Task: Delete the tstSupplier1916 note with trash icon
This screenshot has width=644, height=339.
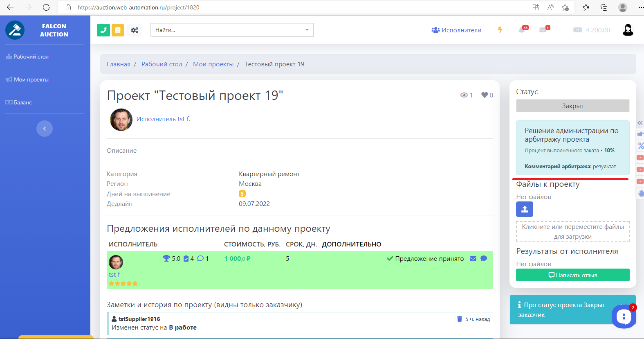Action: 459,319
